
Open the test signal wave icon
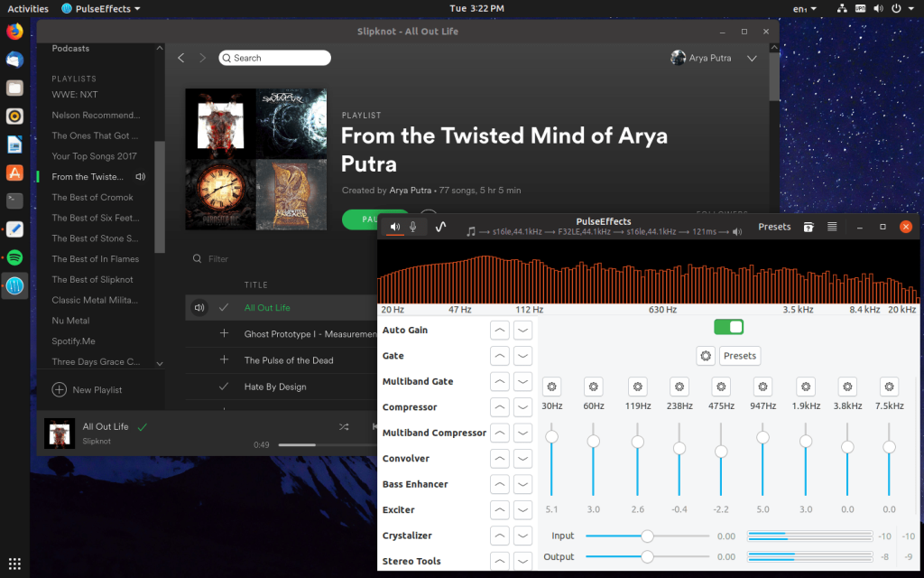click(x=440, y=227)
